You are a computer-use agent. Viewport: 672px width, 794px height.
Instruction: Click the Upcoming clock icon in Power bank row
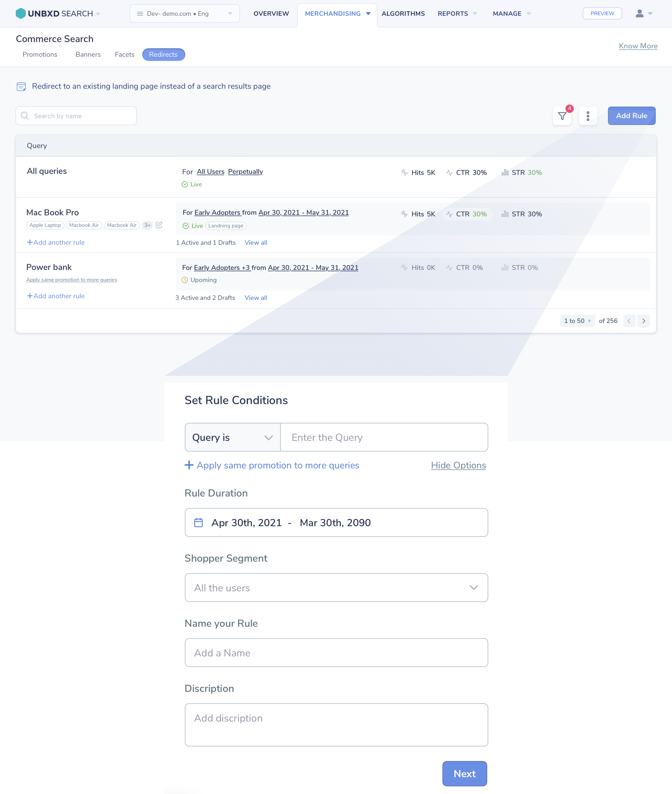(185, 280)
